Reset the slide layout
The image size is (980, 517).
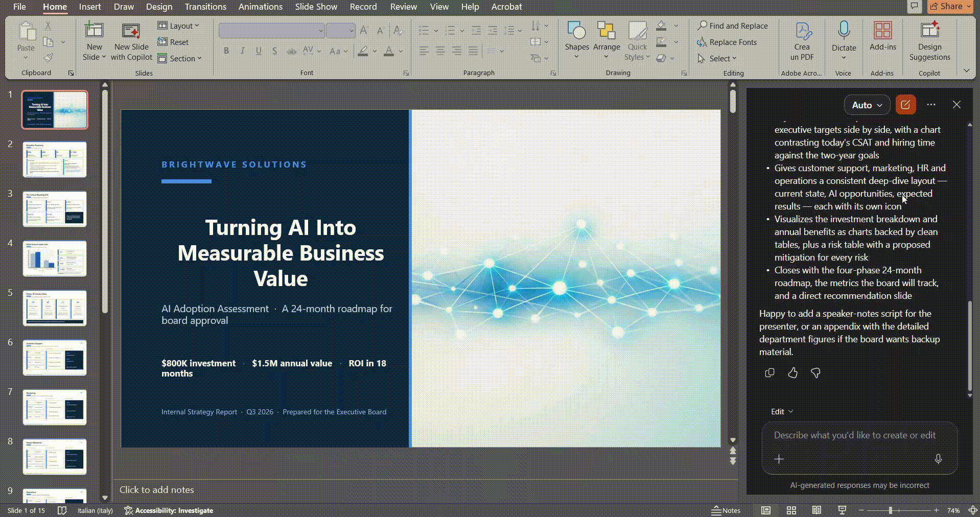pyautogui.click(x=173, y=42)
